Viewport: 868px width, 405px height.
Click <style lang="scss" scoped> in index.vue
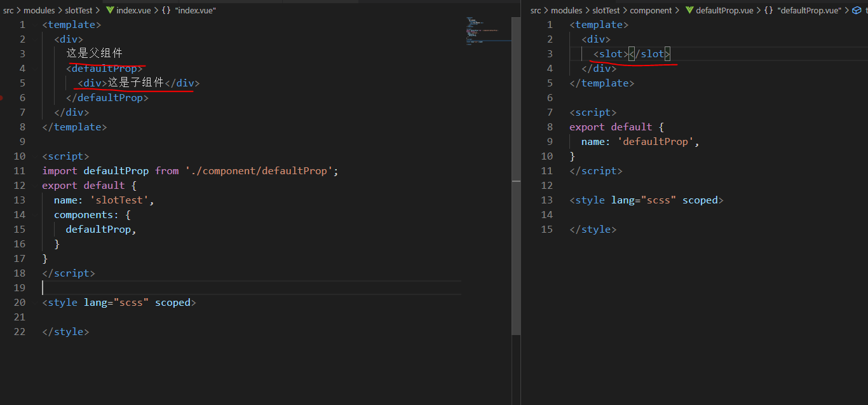tap(119, 302)
